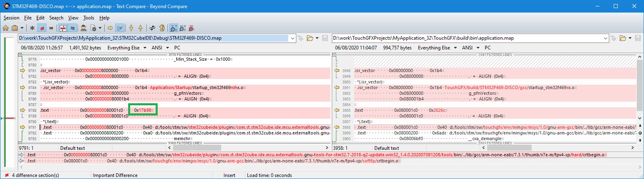
Task: Open the Session menu
Action: coord(11,18)
